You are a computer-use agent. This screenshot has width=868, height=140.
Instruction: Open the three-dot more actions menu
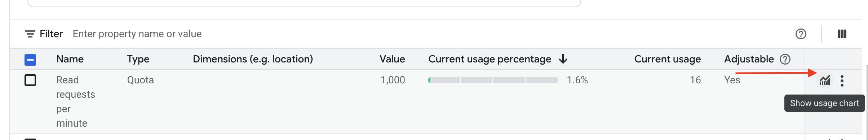pos(842,80)
